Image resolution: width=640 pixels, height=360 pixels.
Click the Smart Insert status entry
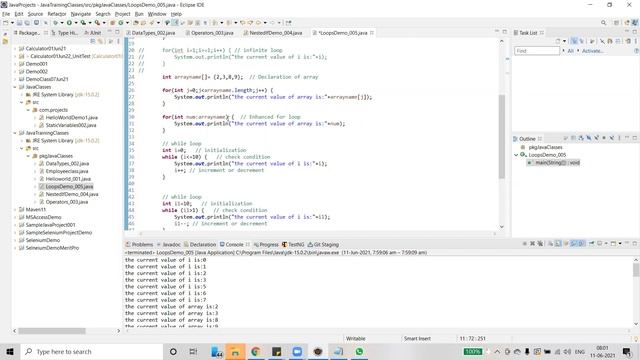[417, 338]
